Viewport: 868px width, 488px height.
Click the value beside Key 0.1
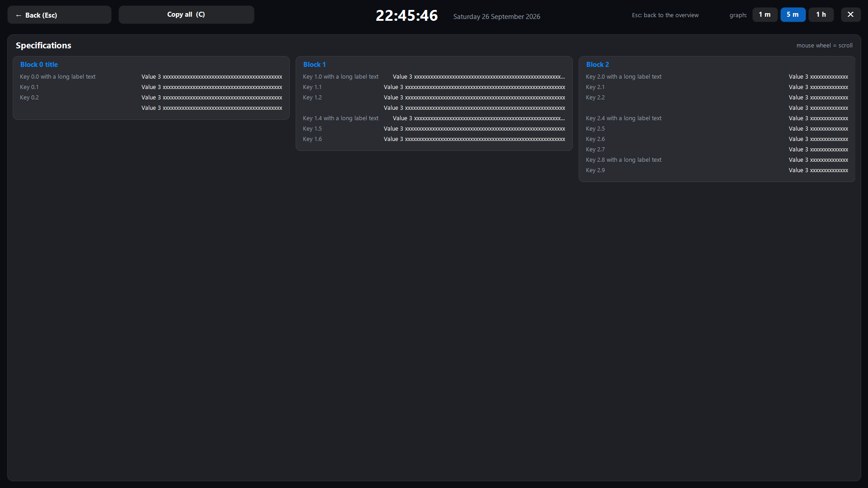point(212,87)
